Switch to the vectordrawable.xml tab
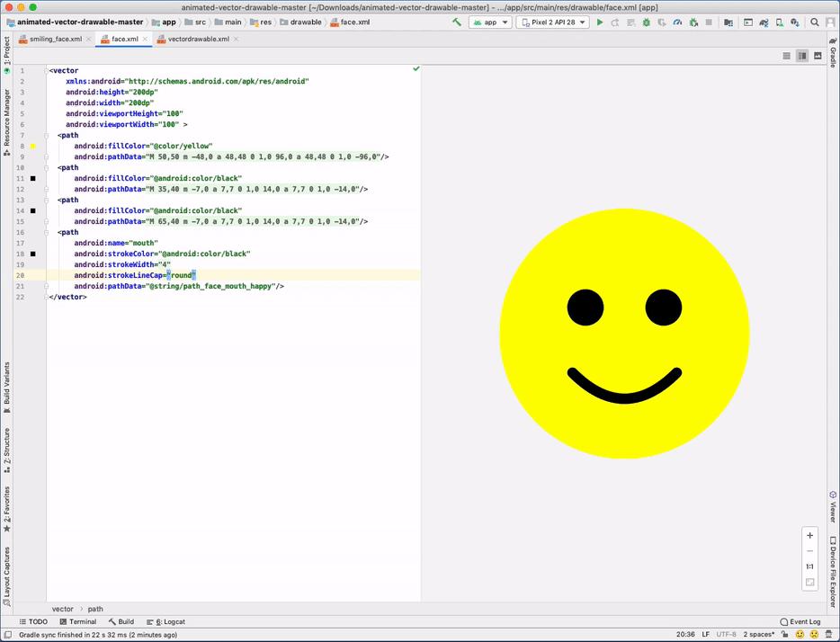Screen dimensions: 840x642 [x=198, y=40]
